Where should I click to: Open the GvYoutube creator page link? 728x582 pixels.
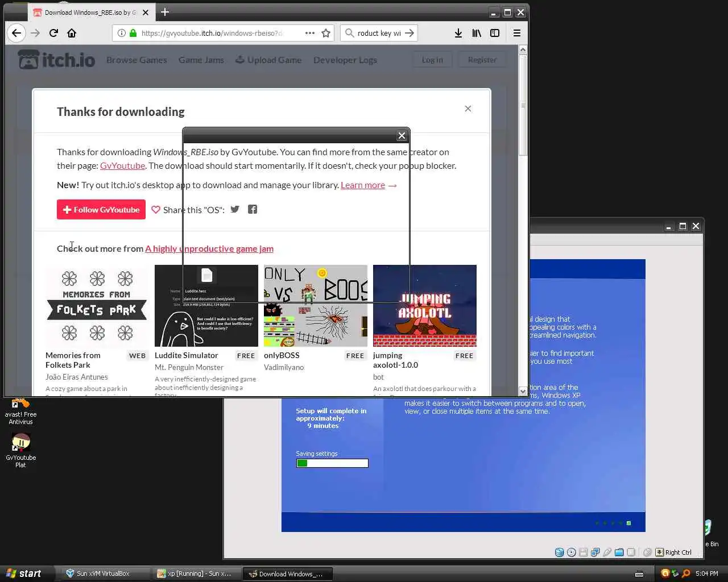click(122, 165)
